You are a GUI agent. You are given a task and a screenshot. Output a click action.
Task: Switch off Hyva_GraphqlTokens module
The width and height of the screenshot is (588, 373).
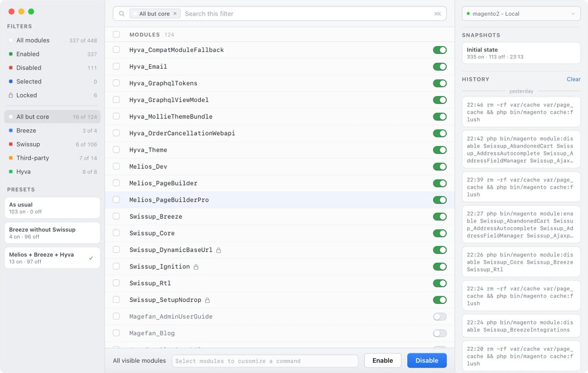(x=439, y=83)
